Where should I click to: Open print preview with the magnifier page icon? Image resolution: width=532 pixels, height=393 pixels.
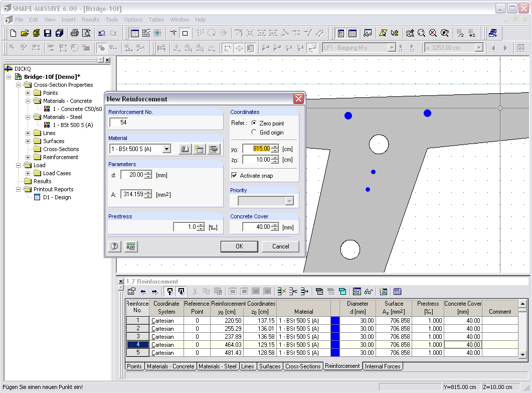coord(87,33)
